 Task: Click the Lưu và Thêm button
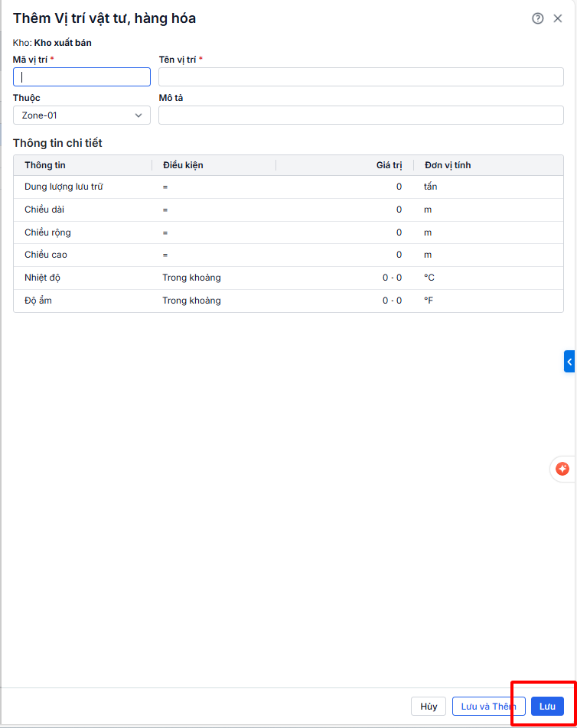(x=488, y=706)
